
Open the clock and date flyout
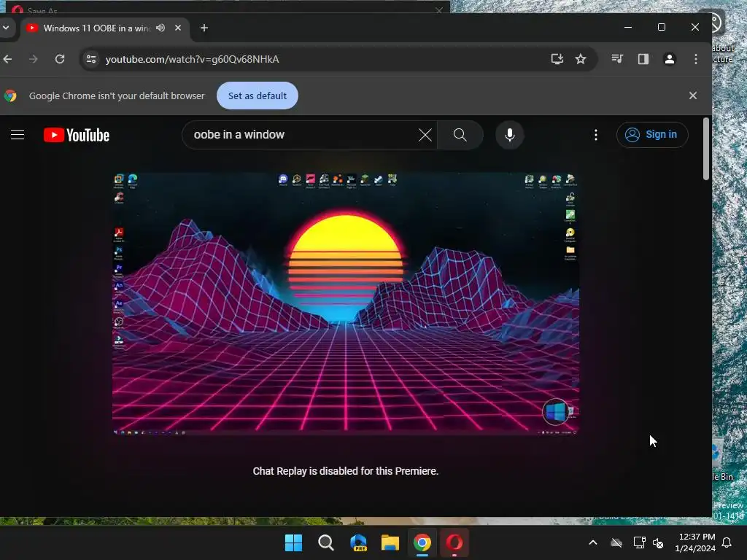coord(695,542)
